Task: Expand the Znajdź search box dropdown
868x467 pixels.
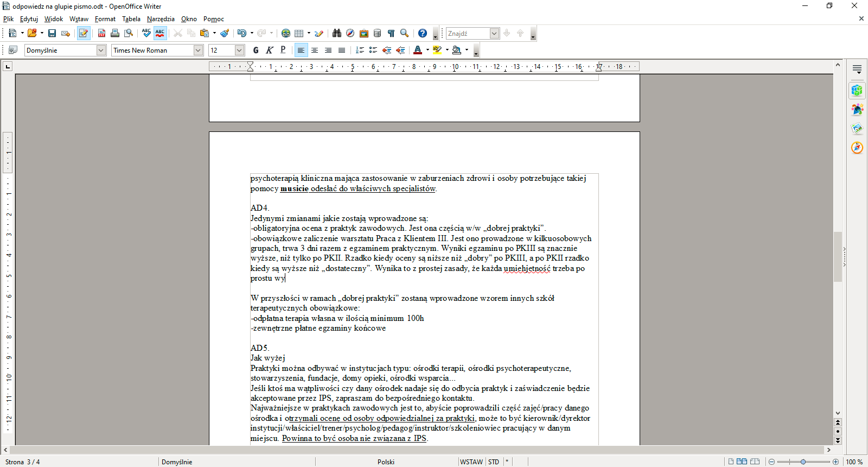Action: [494, 33]
